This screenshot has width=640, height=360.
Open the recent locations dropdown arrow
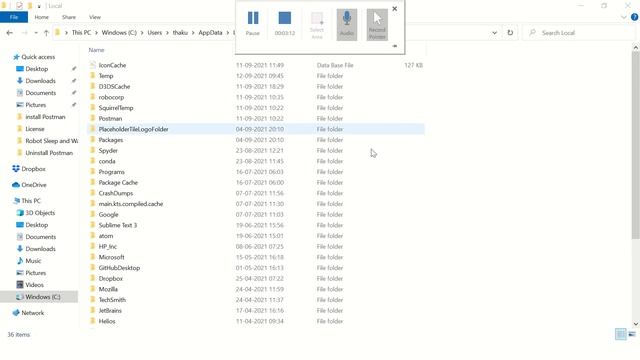36,33
